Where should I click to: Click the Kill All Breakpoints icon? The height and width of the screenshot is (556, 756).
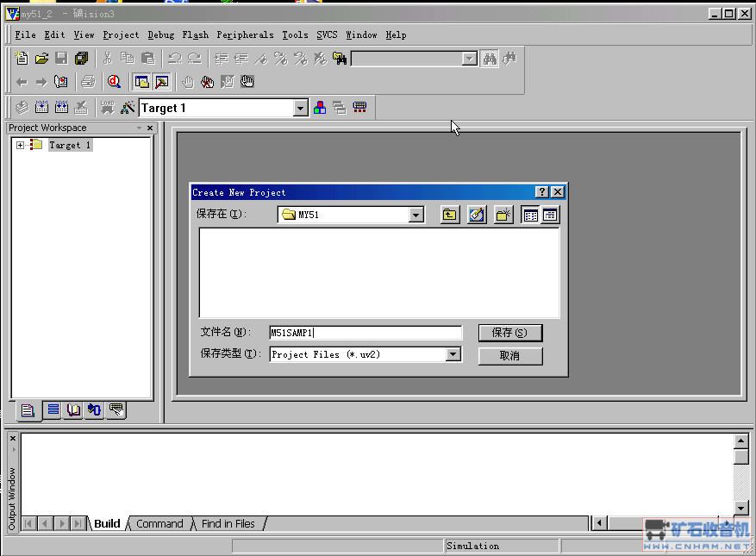point(208,82)
